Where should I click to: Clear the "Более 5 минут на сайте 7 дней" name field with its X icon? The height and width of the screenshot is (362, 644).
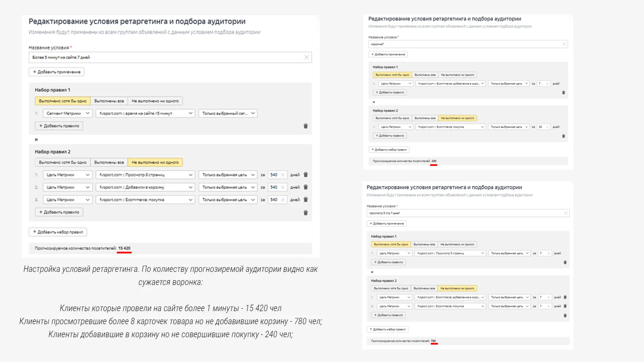[306, 57]
